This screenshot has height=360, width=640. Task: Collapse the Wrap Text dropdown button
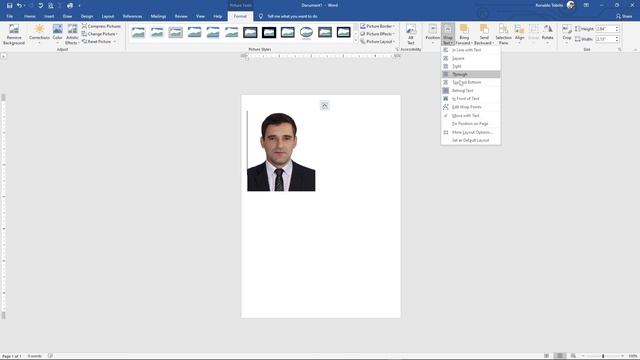coord(448,34)
